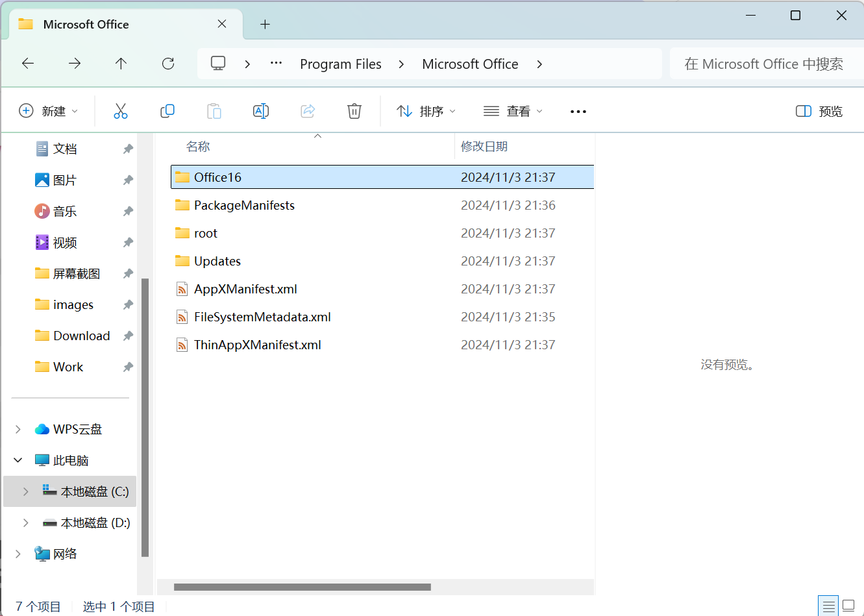Click the navigation pane vertical scrollbar
The height and width of the screenshot is (616, 864).
coord(145,417)
